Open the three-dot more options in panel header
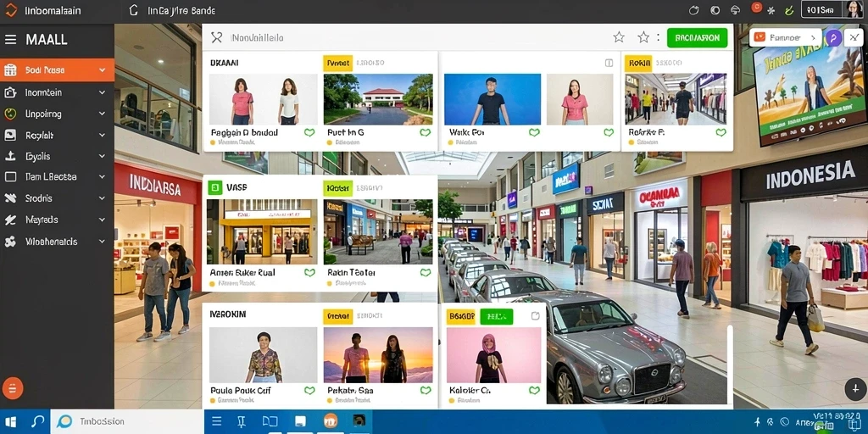Image resolution: width=868 pixels, height=434 pixels. [658, 37]
